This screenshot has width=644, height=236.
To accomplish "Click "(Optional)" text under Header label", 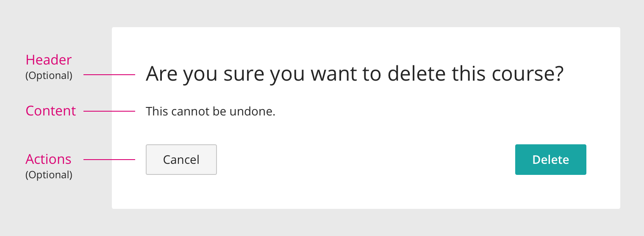I will (49, 76).
